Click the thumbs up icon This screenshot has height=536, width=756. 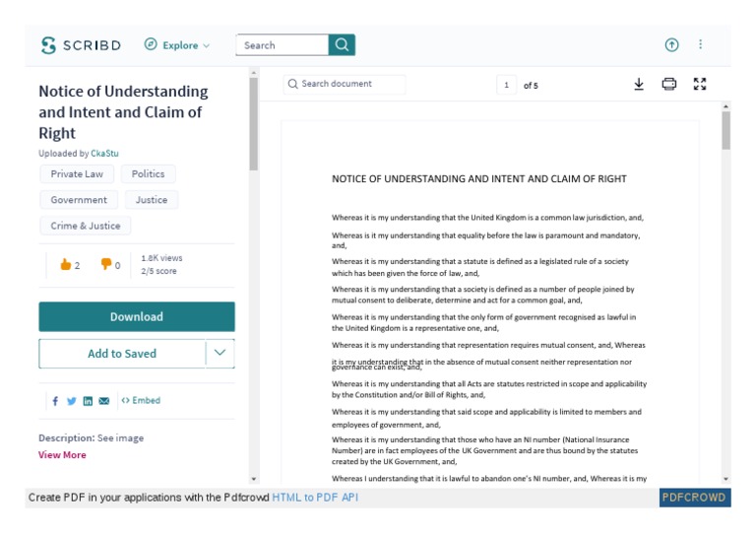pos(66,264)
